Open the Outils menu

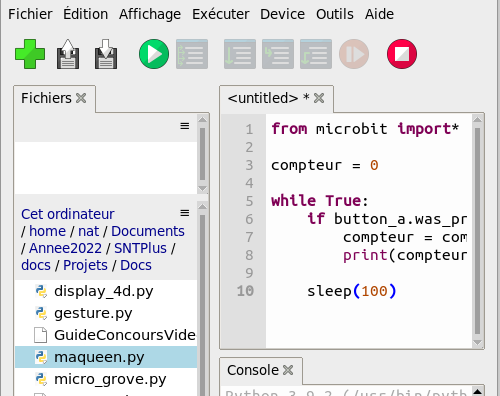tap(335, 14)
